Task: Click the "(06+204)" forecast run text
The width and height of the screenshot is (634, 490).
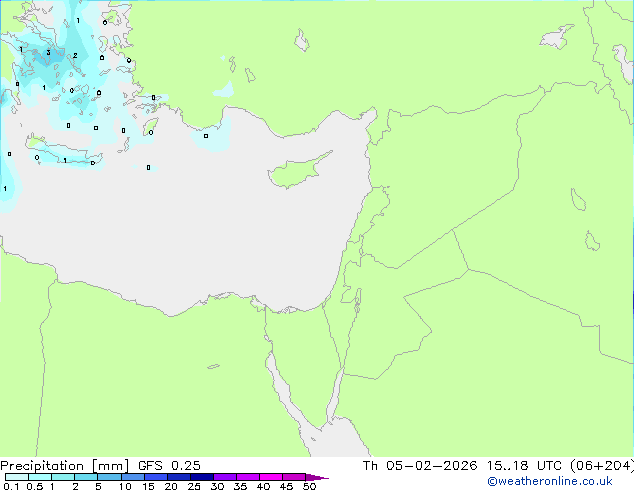Action: pos(602,466)
